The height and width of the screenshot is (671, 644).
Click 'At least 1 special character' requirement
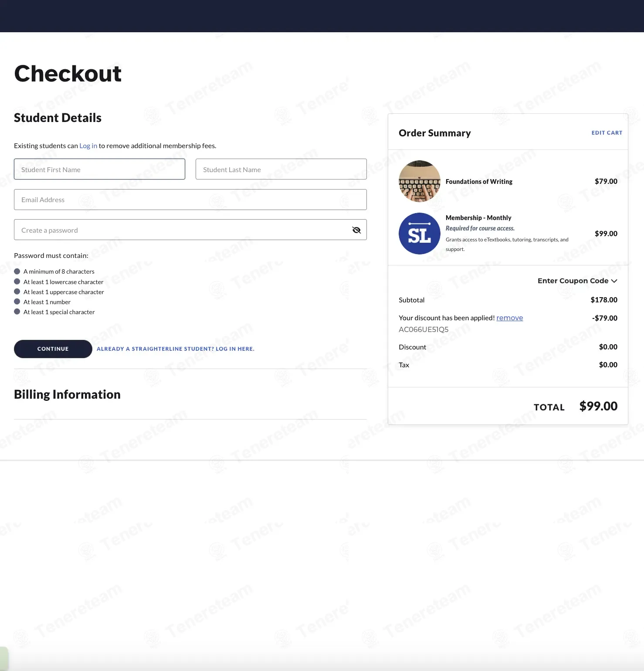(x=59, y=312)
